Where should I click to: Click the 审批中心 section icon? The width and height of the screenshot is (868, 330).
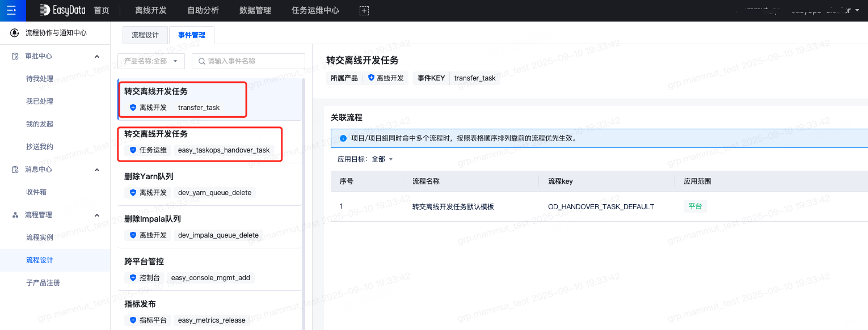(x=15, y=56)
